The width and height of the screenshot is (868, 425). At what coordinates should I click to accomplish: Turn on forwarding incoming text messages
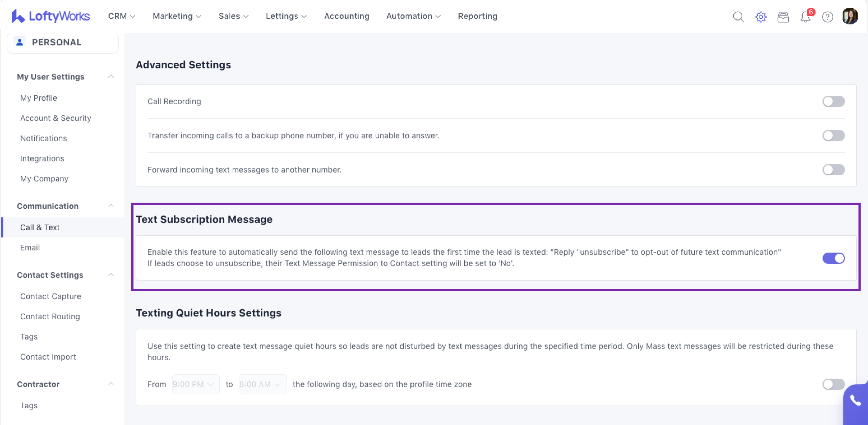[833, 170]
